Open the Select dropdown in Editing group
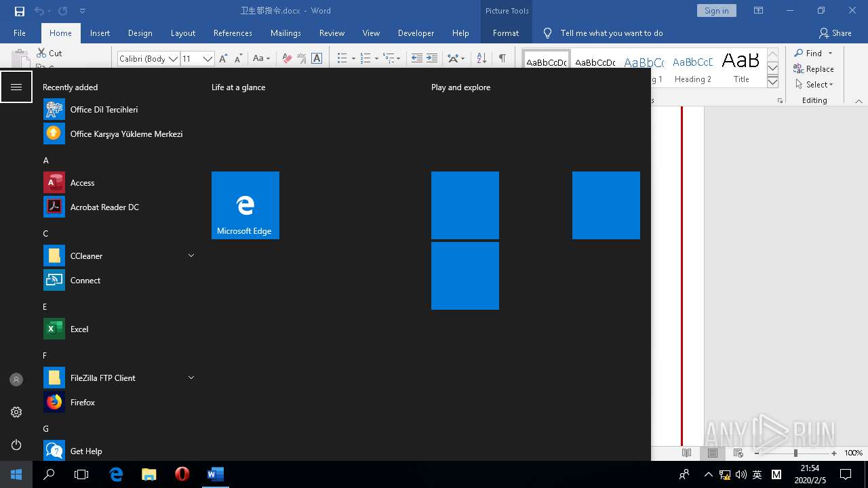The height and width of the screenshot is (488, 868). pos(813,85)
